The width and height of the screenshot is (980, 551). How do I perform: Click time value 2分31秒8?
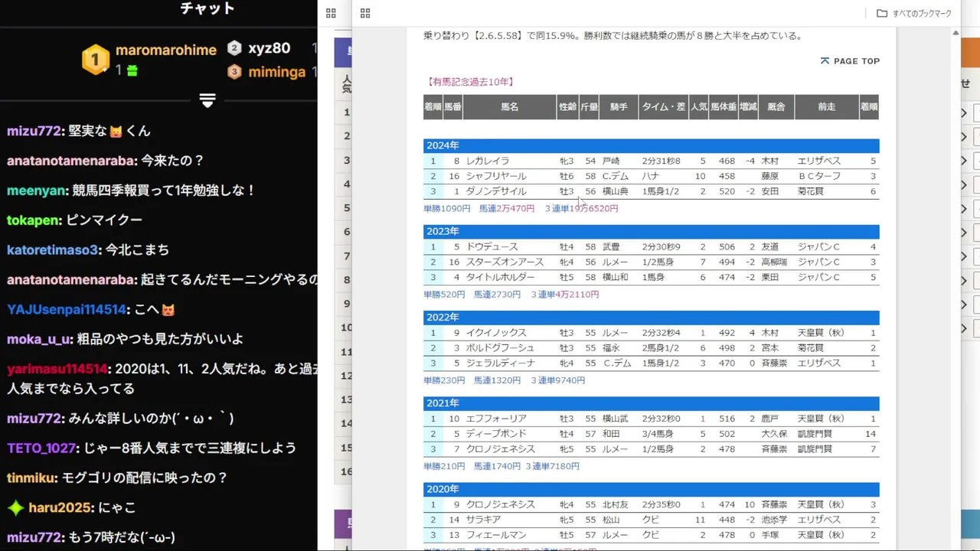coord(661,161)
